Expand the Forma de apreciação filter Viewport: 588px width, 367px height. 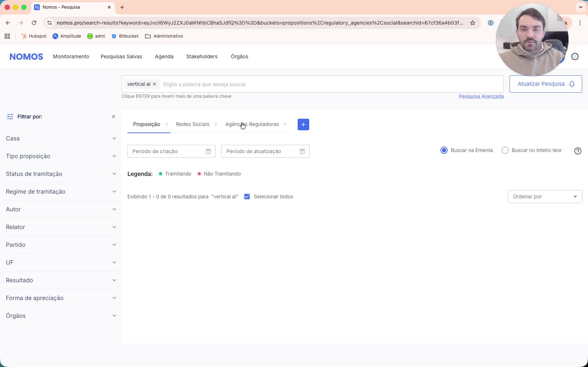click(x=61, y=298)
